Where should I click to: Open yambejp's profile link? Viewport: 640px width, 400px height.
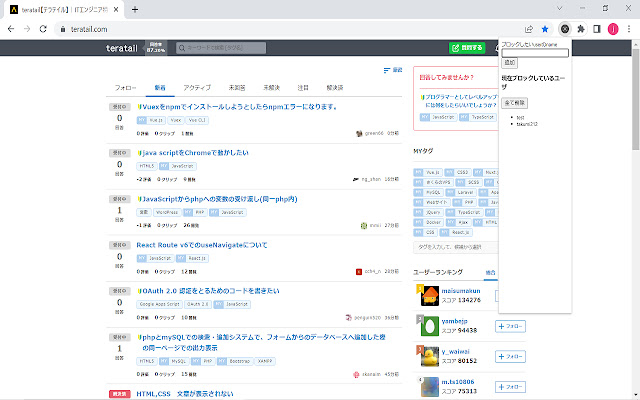click(454, 321)
